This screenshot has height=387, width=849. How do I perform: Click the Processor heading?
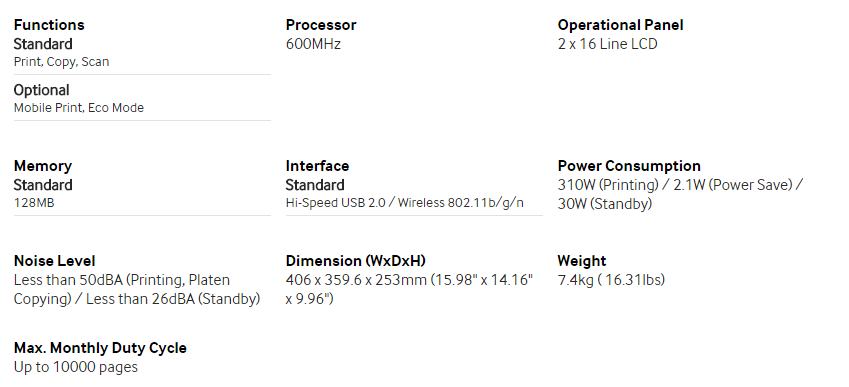click(321, 25)
